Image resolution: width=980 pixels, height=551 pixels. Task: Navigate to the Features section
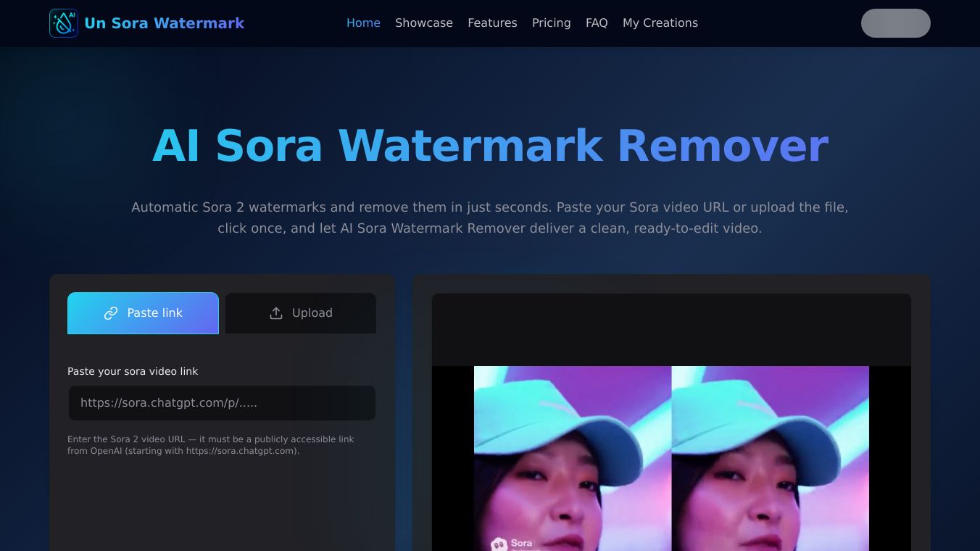tap(492, 22)
